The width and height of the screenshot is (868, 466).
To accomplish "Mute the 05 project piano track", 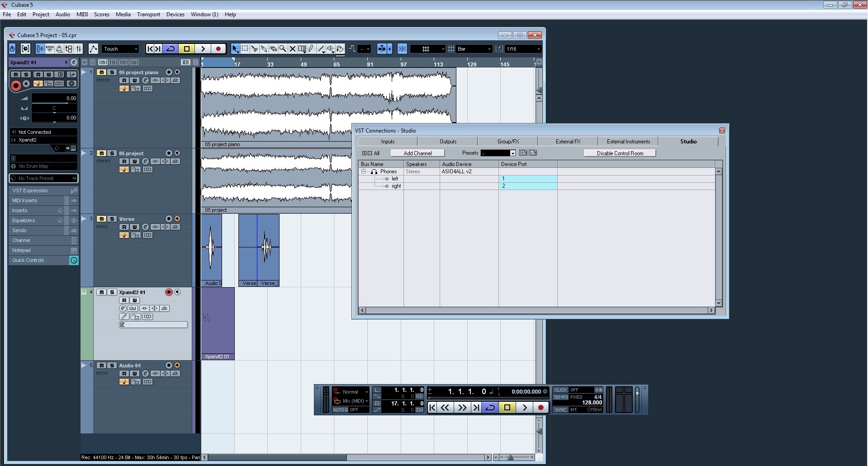I will click(102, 72).
